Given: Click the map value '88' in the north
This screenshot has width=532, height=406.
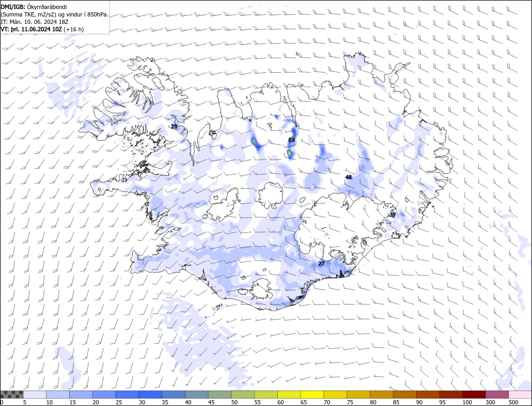Looking at the screenshot, I should coord(292,140).
